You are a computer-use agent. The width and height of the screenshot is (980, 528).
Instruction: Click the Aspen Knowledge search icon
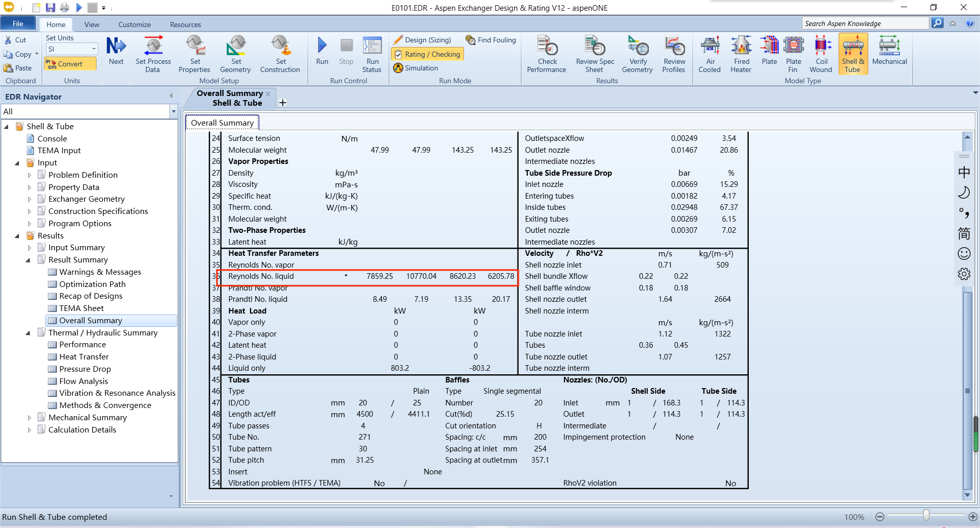point(937,23)
